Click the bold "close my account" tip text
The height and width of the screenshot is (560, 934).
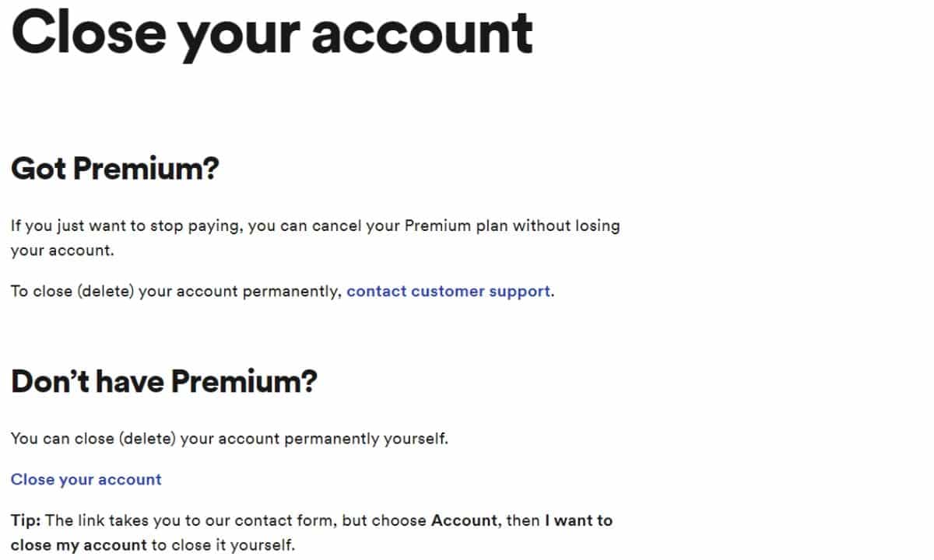tap(79, 544)
